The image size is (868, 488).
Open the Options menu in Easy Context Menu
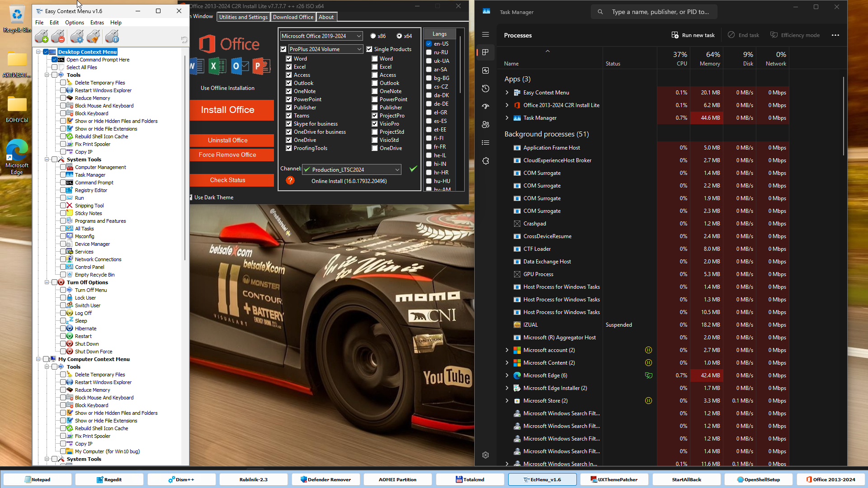75,23
